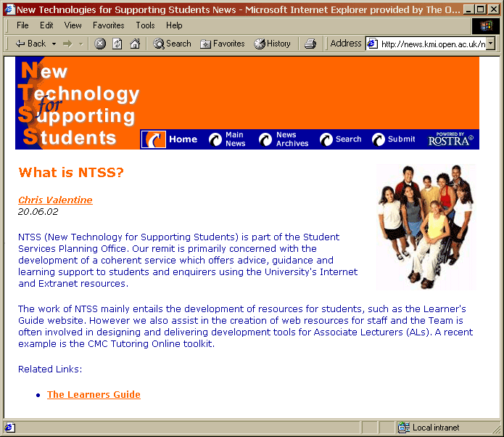Click the Chris Valentine author link

pos(55,200)
